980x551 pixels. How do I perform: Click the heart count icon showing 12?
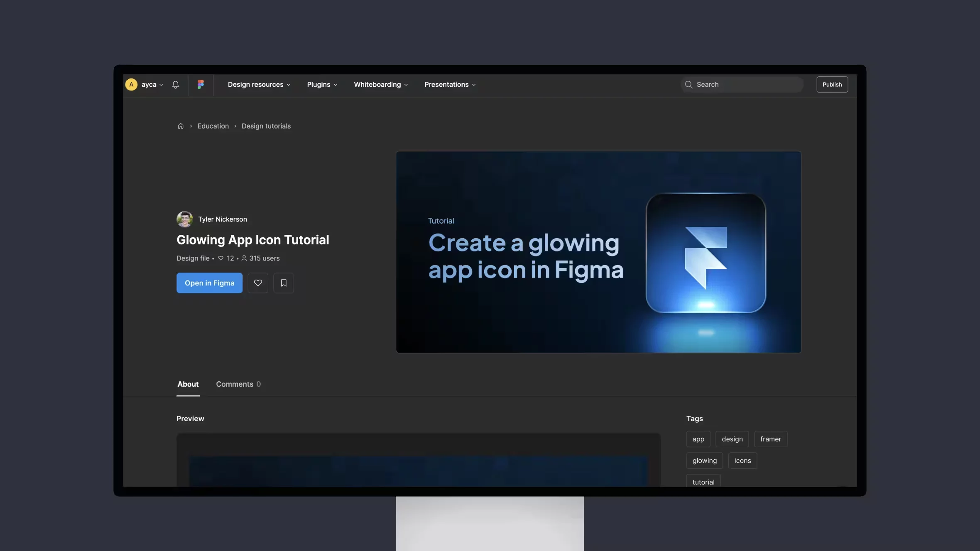click(x=221, y=258)
